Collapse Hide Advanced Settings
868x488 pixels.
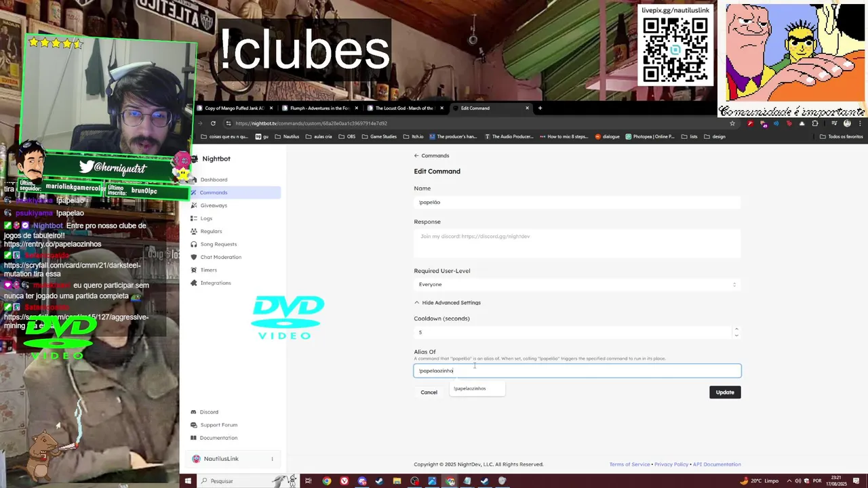[x=448, y=302]
